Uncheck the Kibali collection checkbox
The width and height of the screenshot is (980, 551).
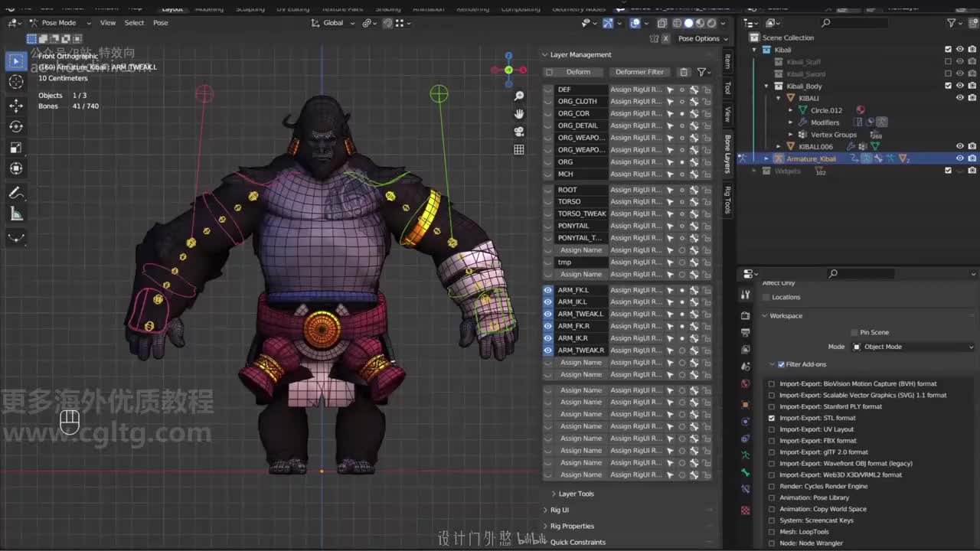pos(948,50)
